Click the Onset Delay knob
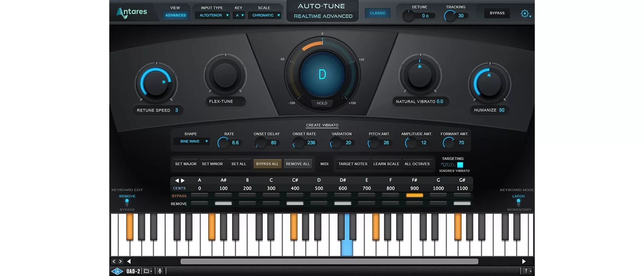This screenshot has height=276, width=644. 261,143
